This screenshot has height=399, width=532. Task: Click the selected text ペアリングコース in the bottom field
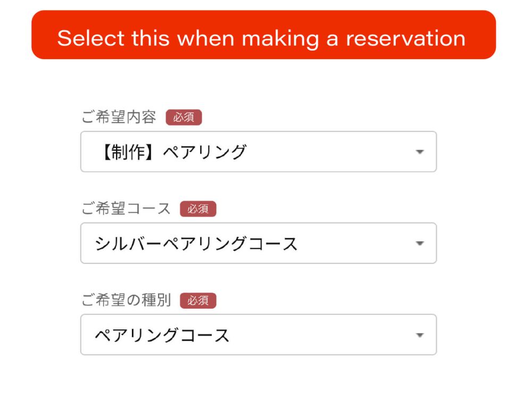pyautogui.click(x=162, y=336)
